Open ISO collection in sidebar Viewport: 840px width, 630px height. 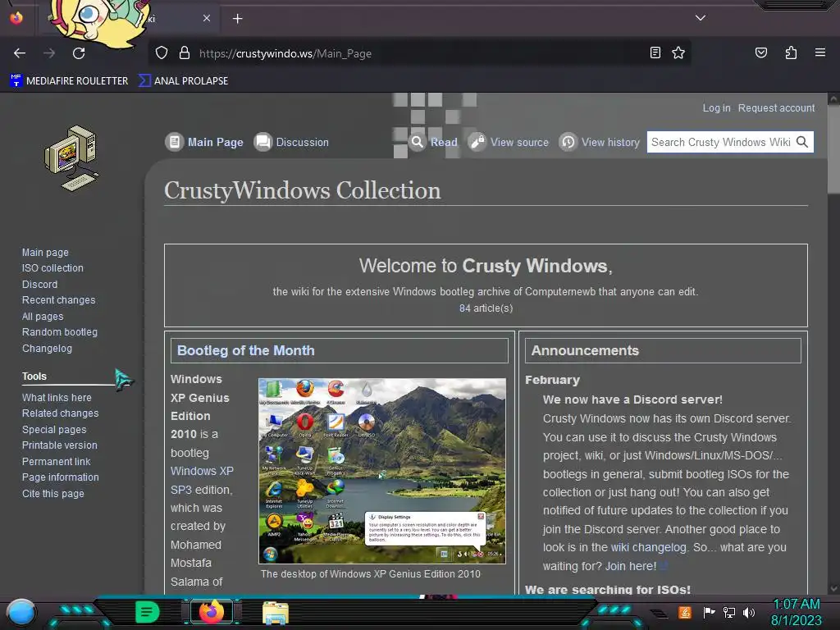click(52, 268)
